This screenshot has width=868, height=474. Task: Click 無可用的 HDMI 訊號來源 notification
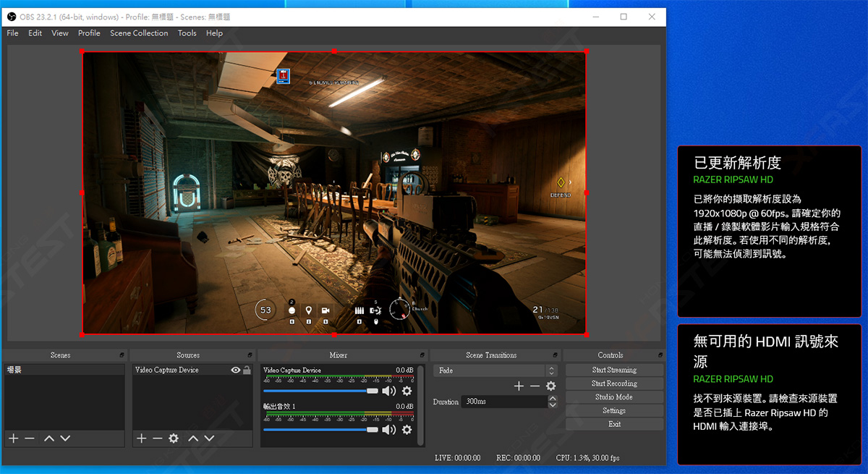pyautogui.click(x=770, y=394)
